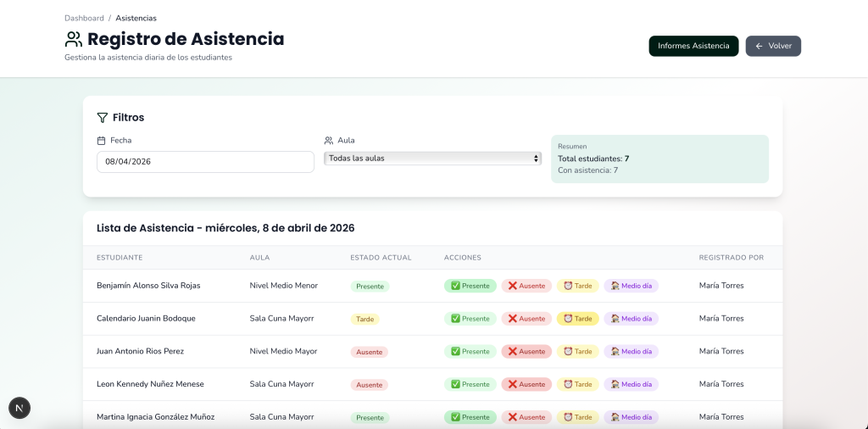
Task: Click Con asistencia: 7 in Resumen
Action: [588, 170]
